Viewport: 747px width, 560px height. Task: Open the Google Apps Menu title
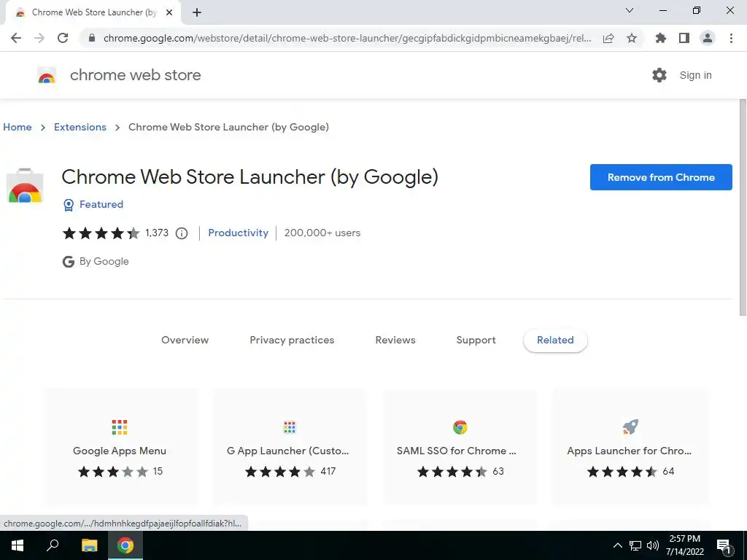[120, 451]
